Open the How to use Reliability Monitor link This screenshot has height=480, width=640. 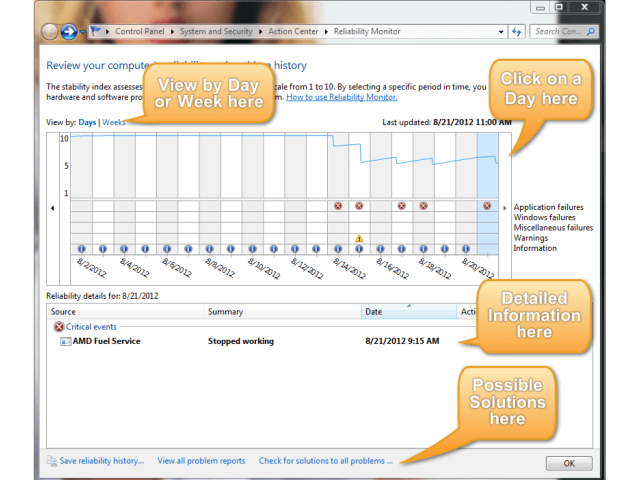tap(341, 97)
